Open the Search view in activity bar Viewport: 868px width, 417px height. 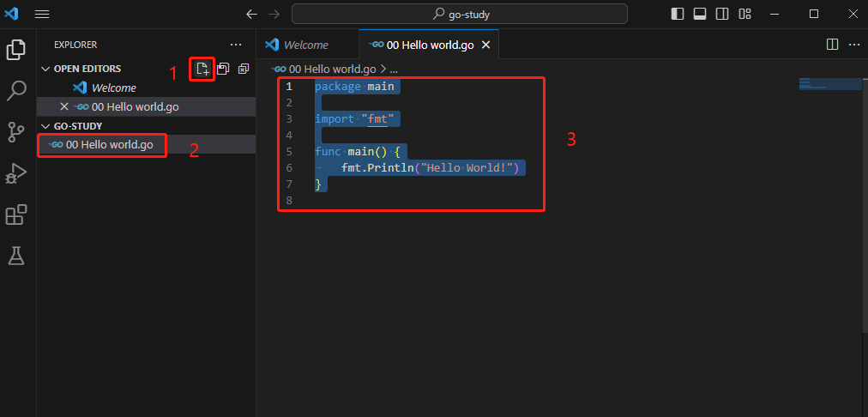(16, 90)
